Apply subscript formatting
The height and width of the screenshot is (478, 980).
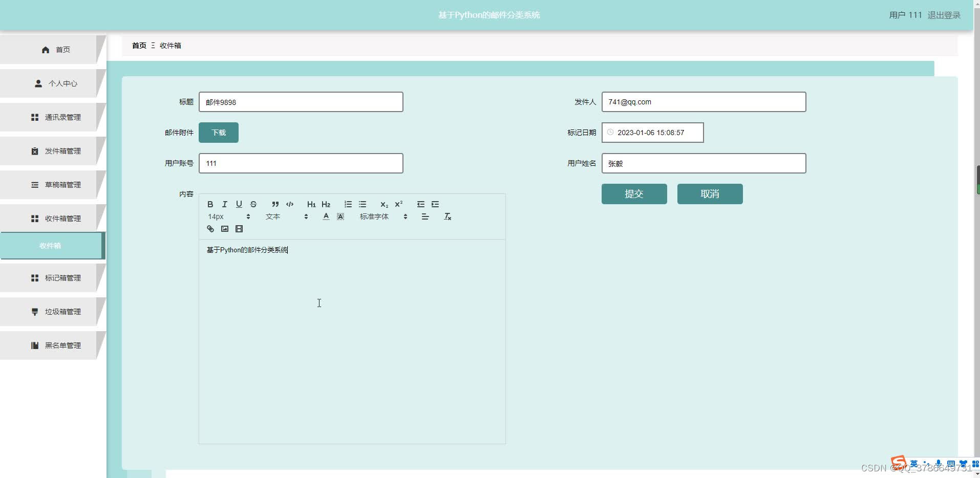pyautogui.click(x=384, y=204)
